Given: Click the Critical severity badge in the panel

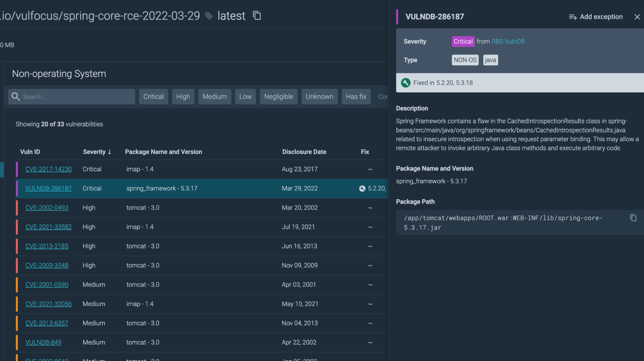Looking at the screenshot, I should point(463,41).
